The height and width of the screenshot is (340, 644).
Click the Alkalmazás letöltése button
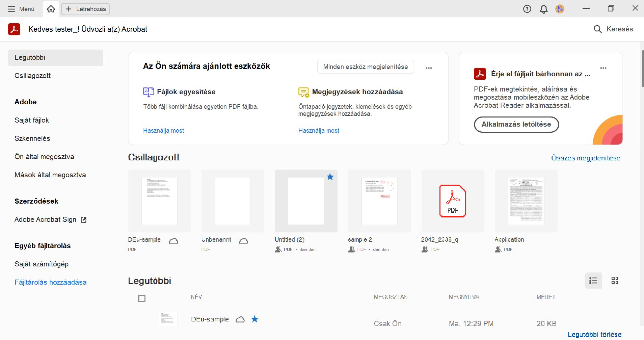click(516, 124)
